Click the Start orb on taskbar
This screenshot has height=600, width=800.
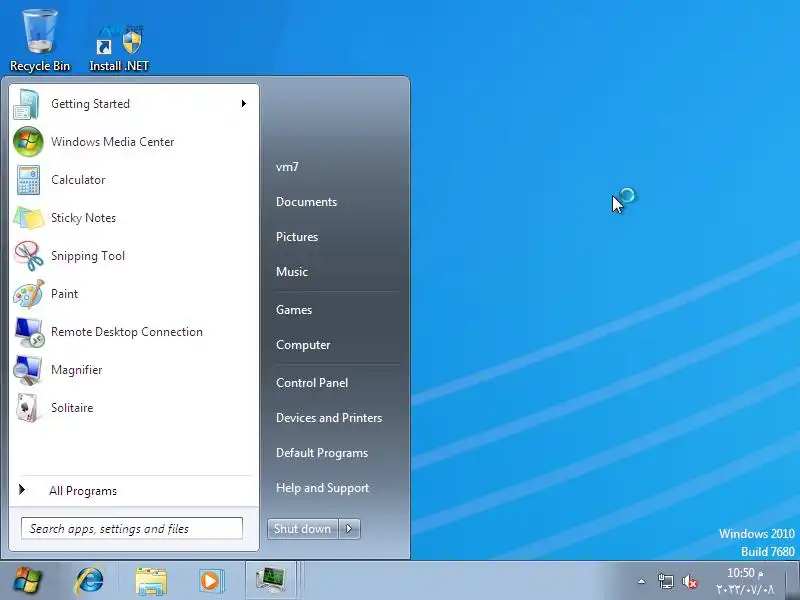(x=27, y=580)
